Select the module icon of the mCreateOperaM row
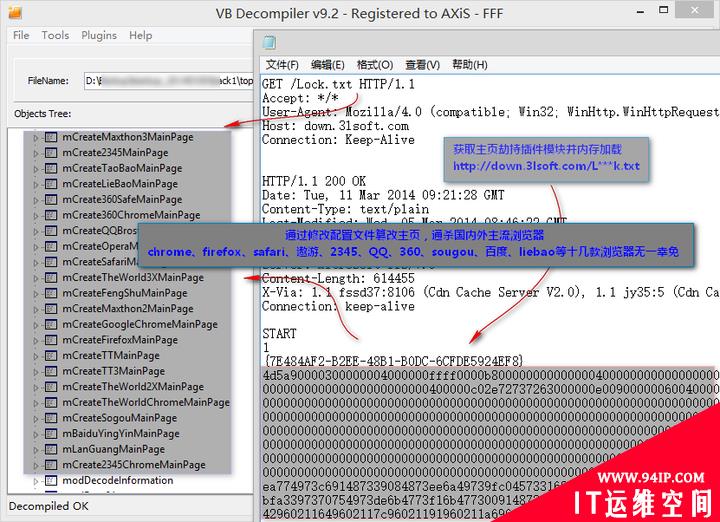 pos(51,246)
